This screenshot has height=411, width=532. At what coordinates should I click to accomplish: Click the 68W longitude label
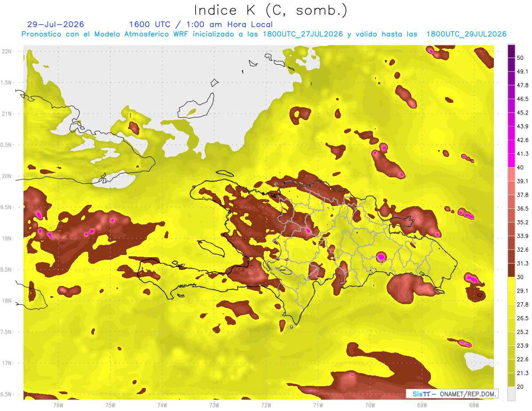(x=473, y=405)
